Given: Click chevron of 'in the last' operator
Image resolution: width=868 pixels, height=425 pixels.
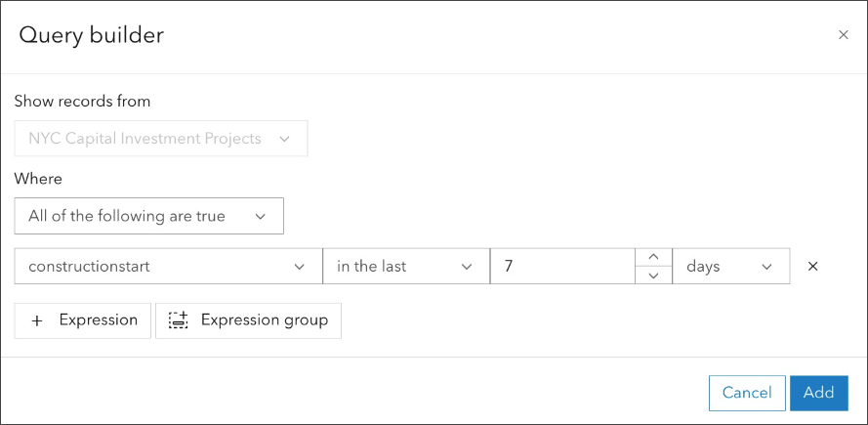Looking at the screenshot, I should tap(466, 267).
